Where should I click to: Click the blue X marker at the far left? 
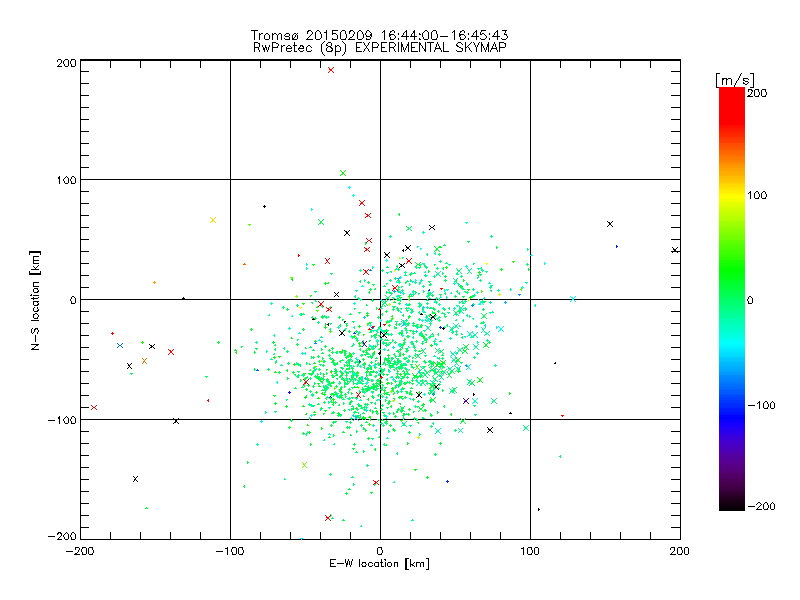coord(120,345)
